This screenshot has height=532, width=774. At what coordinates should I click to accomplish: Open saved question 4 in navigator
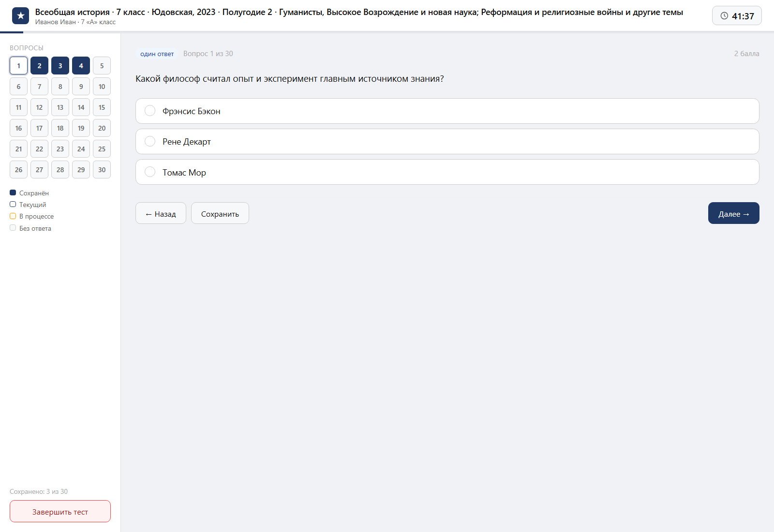[x=81, y=66]
